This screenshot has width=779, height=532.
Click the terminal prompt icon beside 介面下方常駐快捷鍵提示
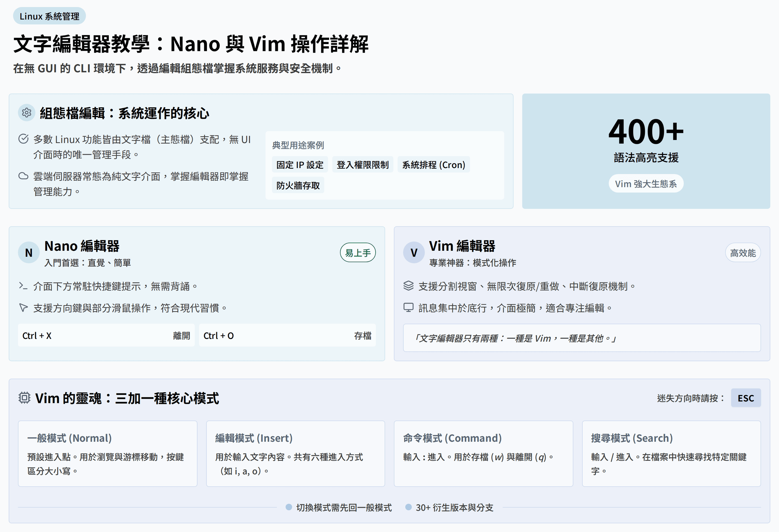(23, 286)
